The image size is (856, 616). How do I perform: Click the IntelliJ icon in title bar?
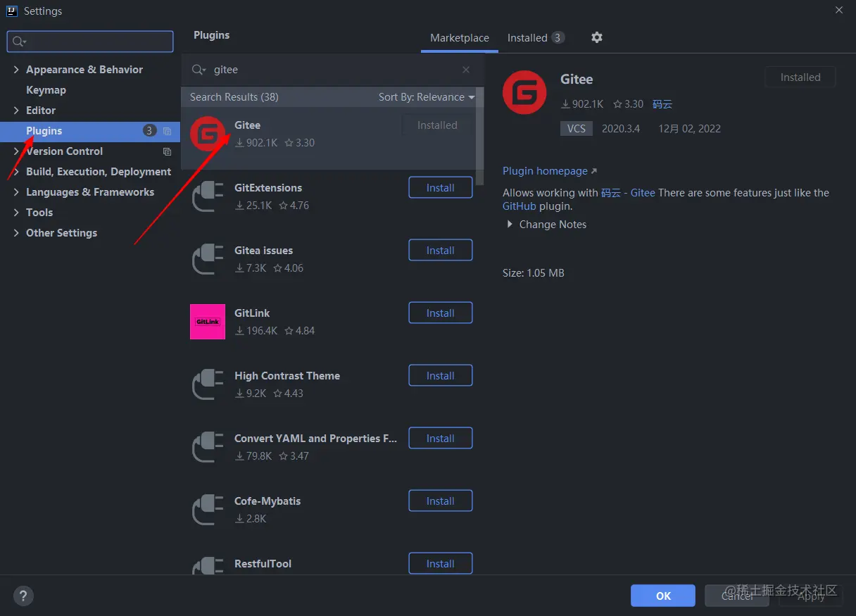[12, 11]
